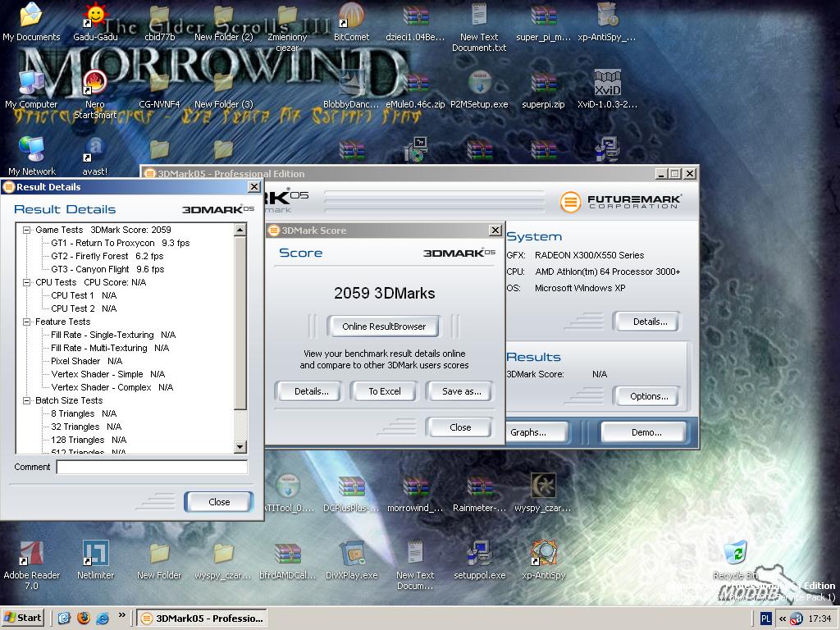The height and width of the screenshot is (630, 840).
Task: Click the PL language indicator
Action: (x=766, y=619)
